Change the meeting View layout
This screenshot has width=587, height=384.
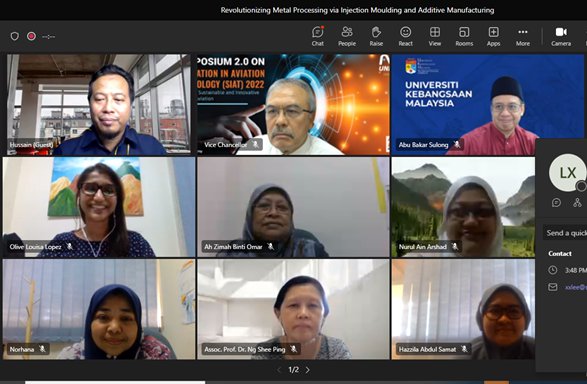435,36
